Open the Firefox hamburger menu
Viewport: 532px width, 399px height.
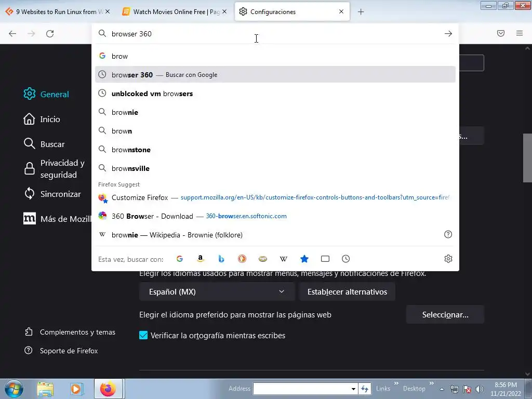(520, 33)
